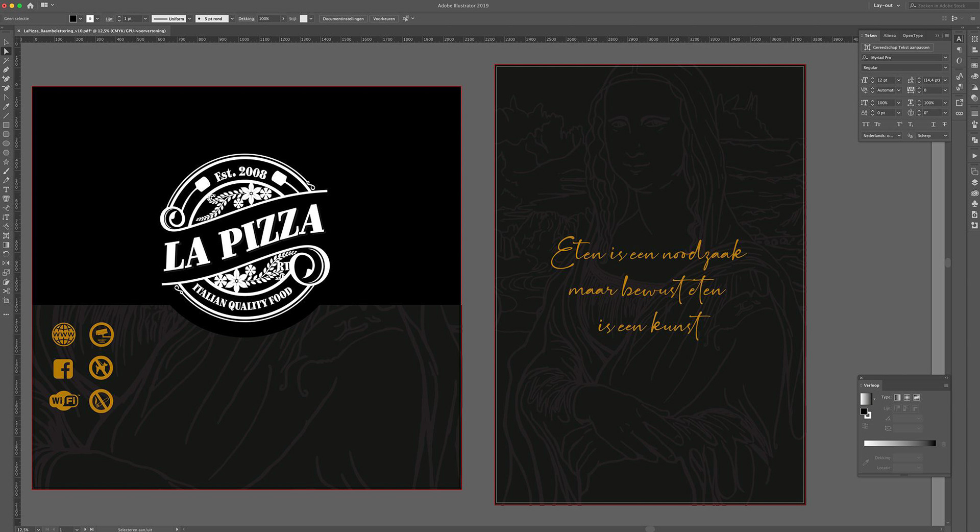Choose linear gradient type in Verloop panel
980x532 pixels.
897,397
